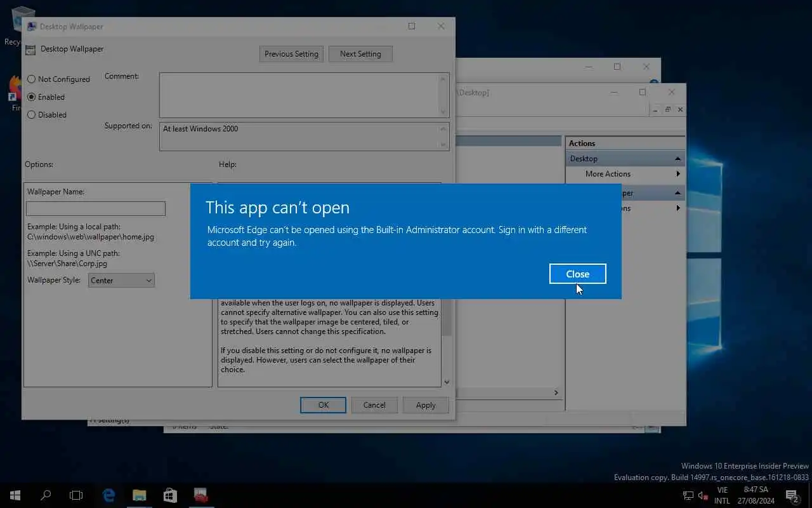This screenshot has width=812, height=508.
Task: Open More Actions in Actions pane
Action: pyautogui.click(x=608, y=174)
